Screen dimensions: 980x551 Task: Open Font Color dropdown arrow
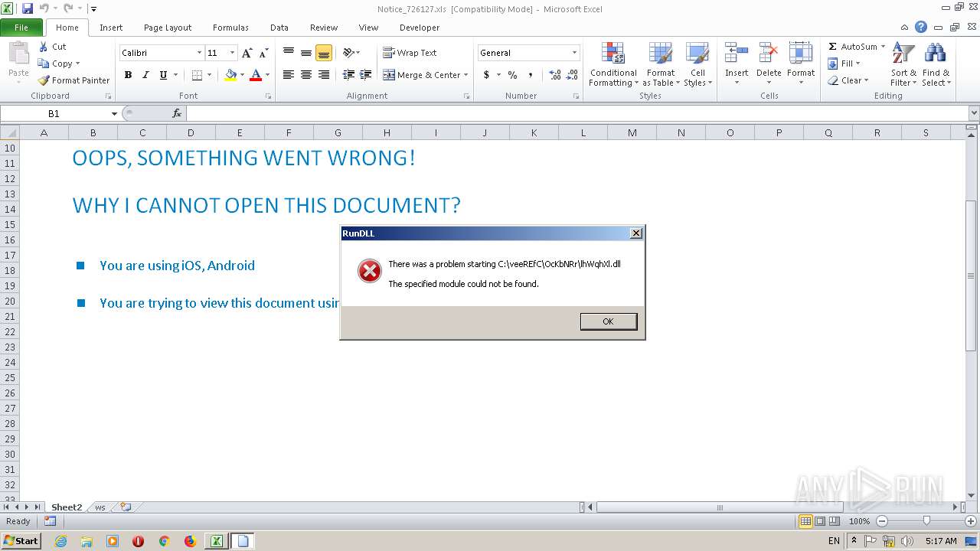[267, 75]
